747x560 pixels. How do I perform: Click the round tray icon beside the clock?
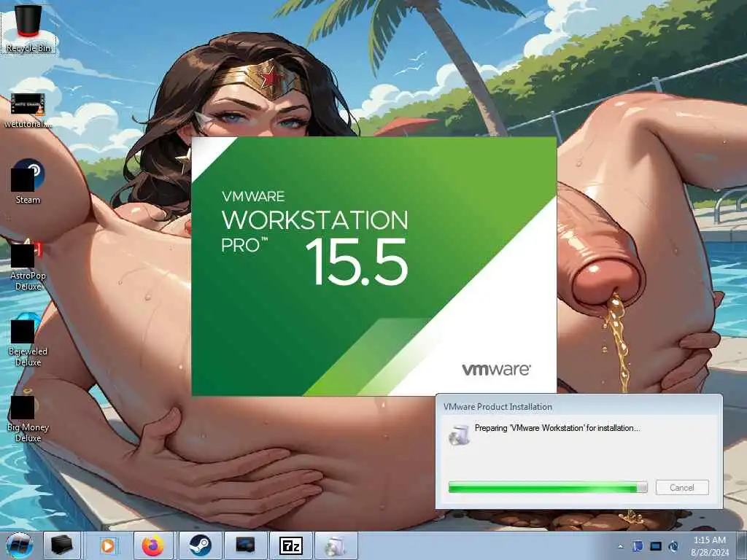click(673, 546)
